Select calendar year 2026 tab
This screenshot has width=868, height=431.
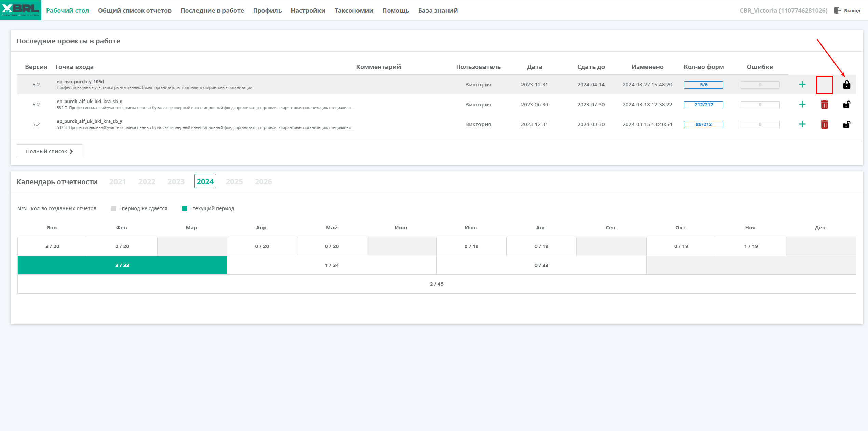pyautogui.click(x=263, y=181)
